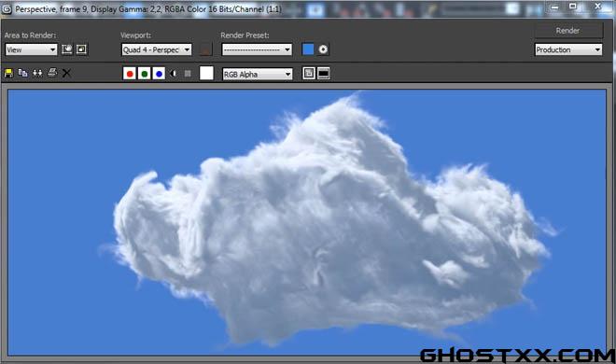This screenshot has height=364, width=616.
Task: Open the Production render mode dropdown
Action: (x=568, y=49)
